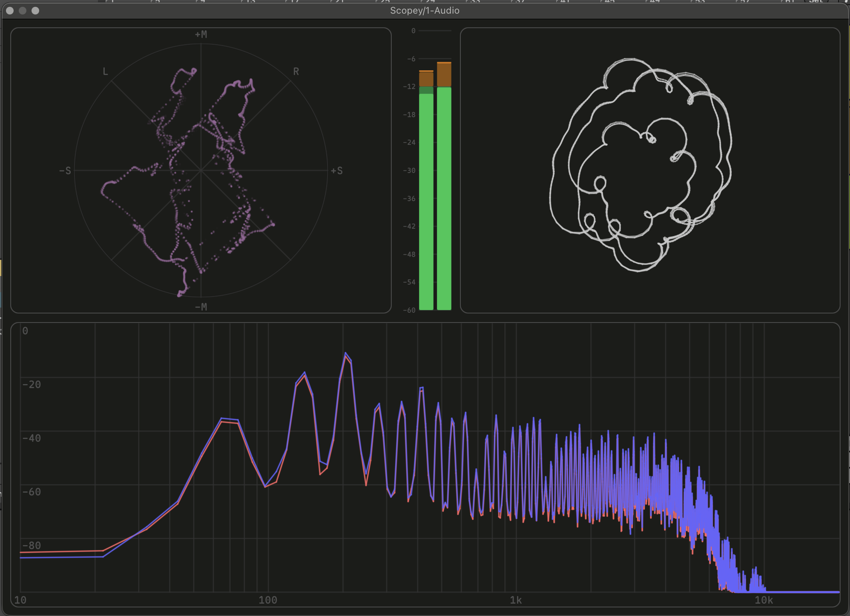Click the -48 mark on the level meter scale

(x=409, y=254)
